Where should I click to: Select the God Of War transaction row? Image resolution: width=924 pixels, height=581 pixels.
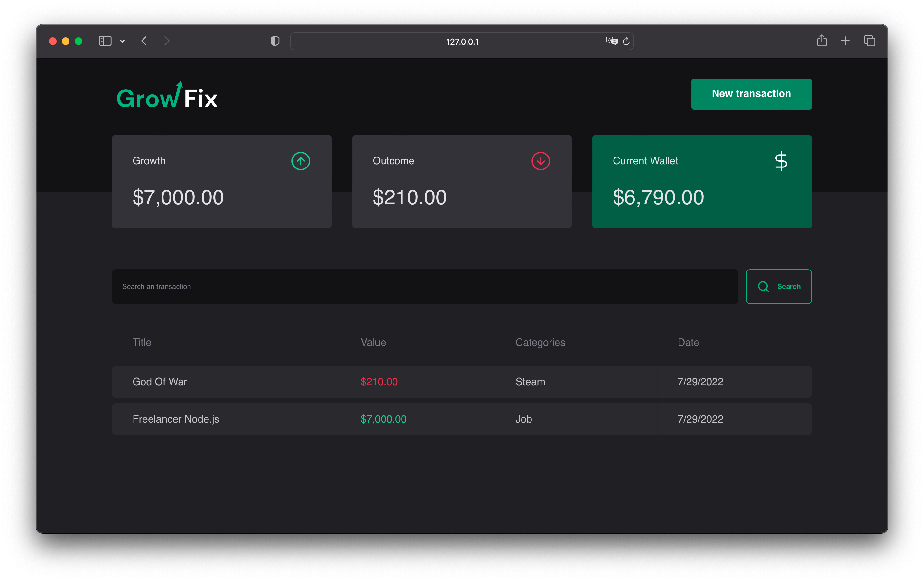click(x=462, y=382)
